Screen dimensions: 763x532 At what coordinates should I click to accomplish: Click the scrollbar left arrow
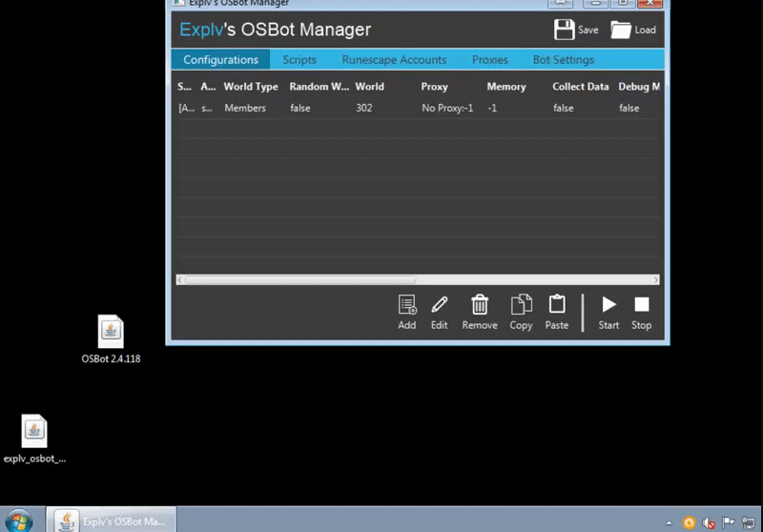click(180, 279)
